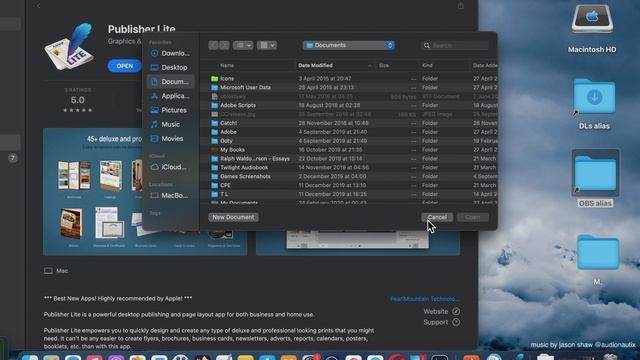The height and width of the screenshot is (360, 640).
Task: Click the Search field in file dialog
Action: coord(455,45)
